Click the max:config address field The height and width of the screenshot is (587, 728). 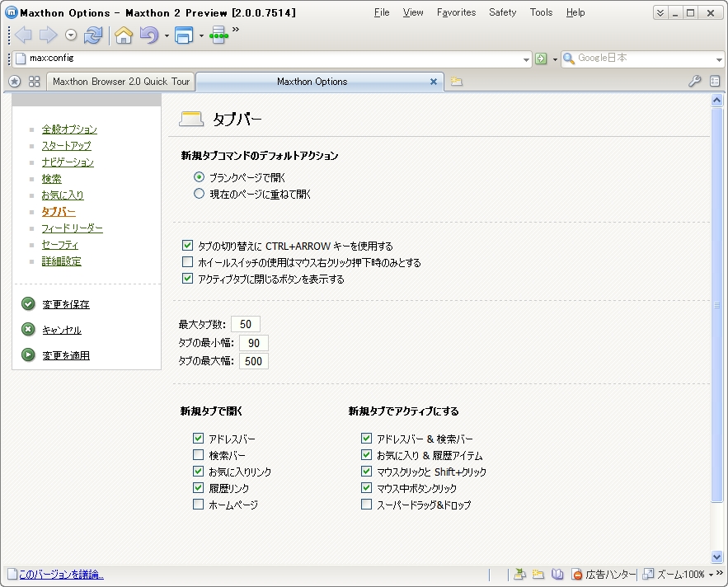(274, 59)
